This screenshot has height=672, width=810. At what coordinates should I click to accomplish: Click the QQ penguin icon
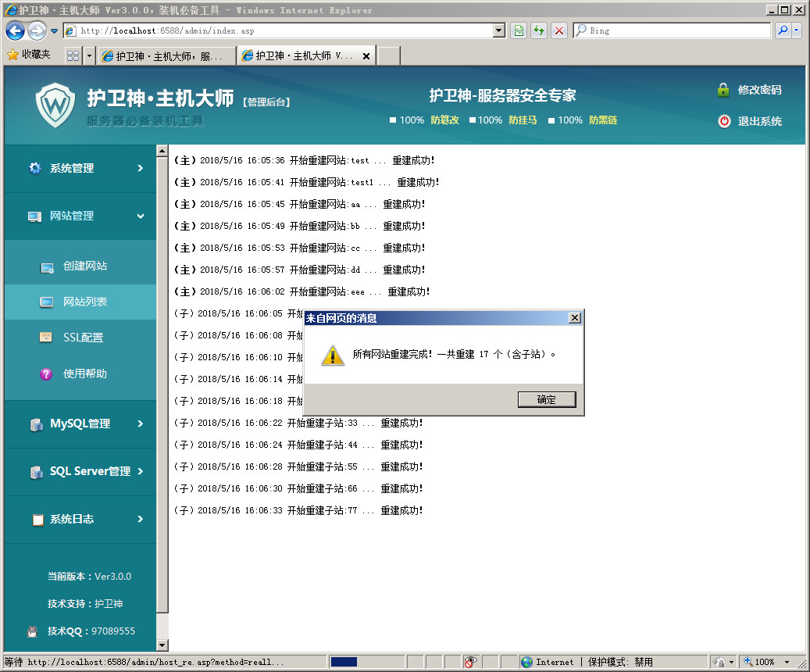coord(32,631)
